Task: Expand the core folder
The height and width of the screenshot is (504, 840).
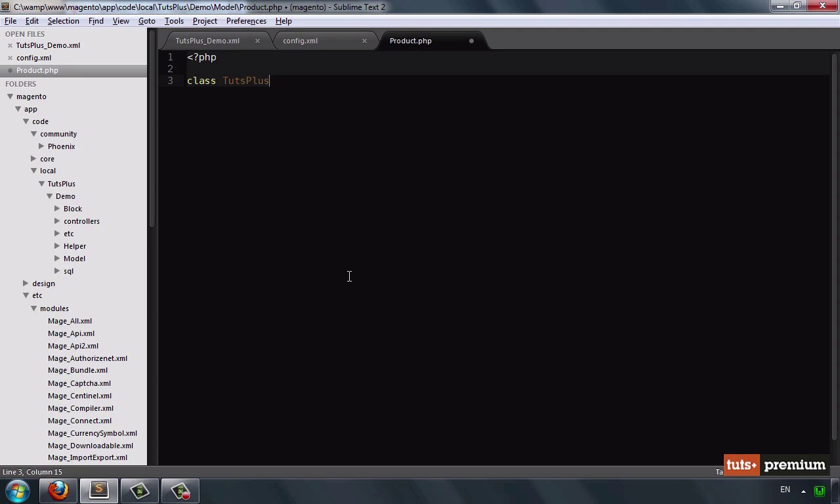Action: [x=33, y=159]
